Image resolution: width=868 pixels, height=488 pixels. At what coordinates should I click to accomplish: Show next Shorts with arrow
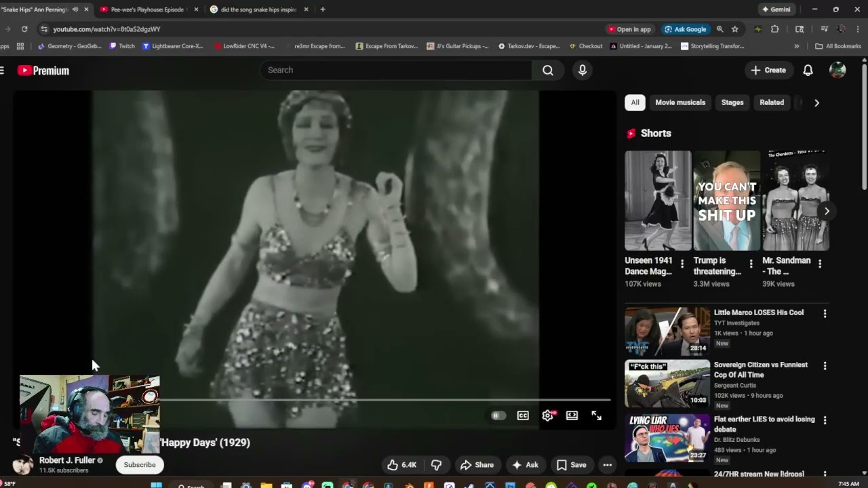pyautogui.click(x=827, y=211)
